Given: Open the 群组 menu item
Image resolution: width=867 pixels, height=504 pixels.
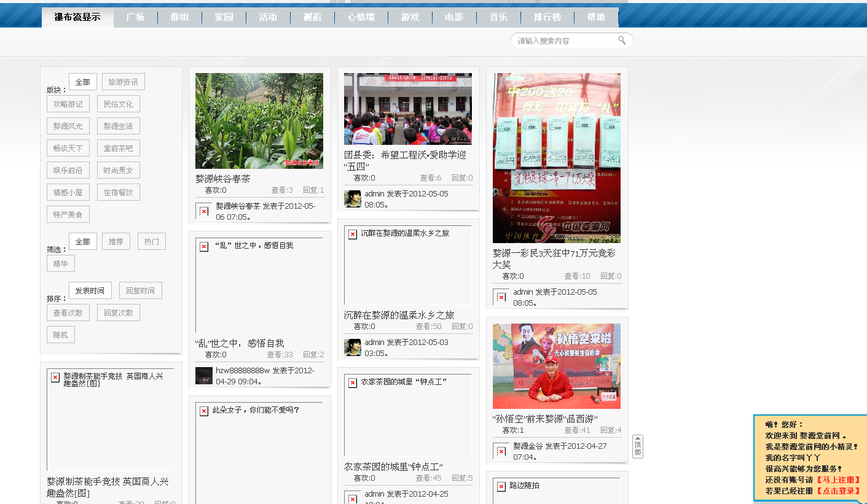Looking at the screenshot, I should [x=179, y=17].
